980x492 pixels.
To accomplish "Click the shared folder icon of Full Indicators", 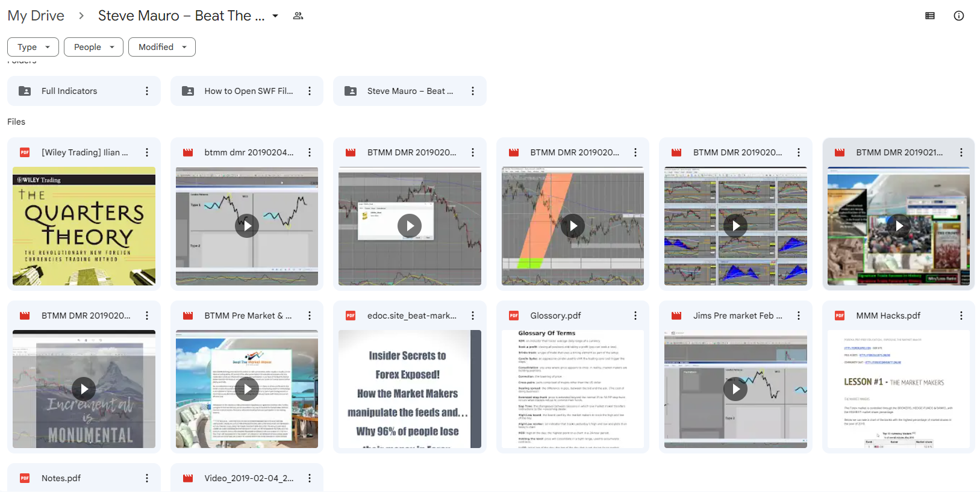I will (25, 91).
